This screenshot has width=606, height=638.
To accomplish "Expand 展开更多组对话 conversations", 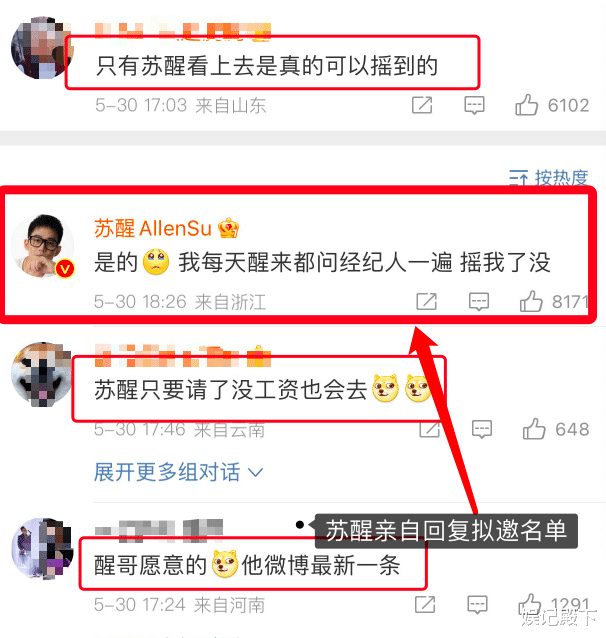I will click(x=178, y=472).
